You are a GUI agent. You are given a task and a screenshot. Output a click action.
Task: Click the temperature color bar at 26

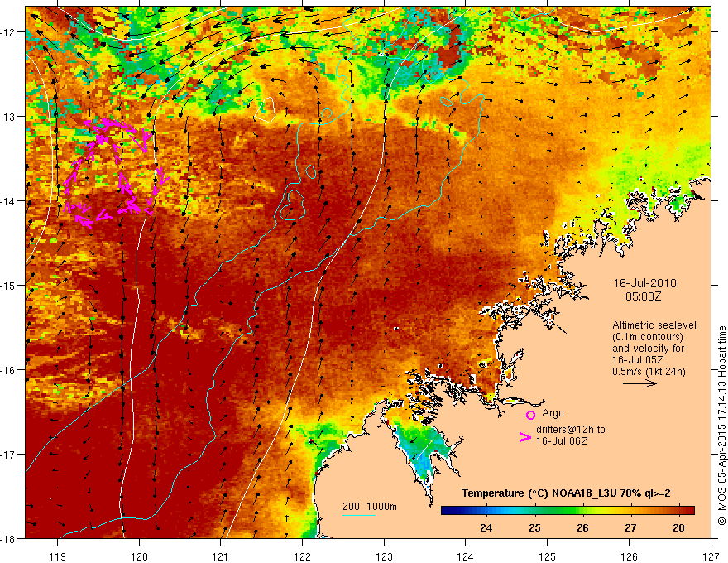coord(582,511)
